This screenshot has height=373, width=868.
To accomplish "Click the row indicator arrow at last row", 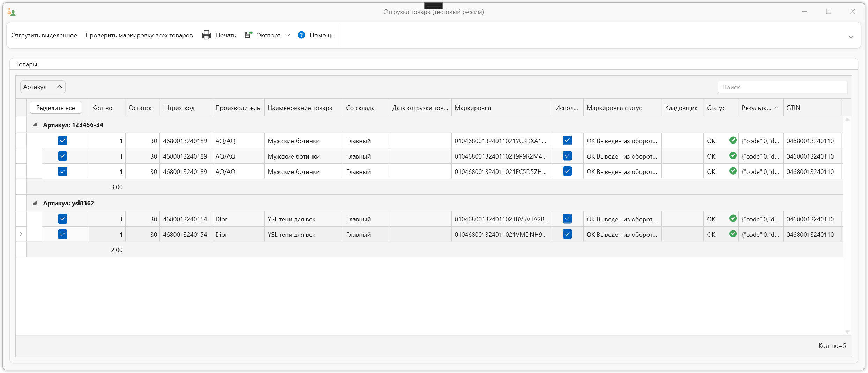I will [x=21, y=234].
